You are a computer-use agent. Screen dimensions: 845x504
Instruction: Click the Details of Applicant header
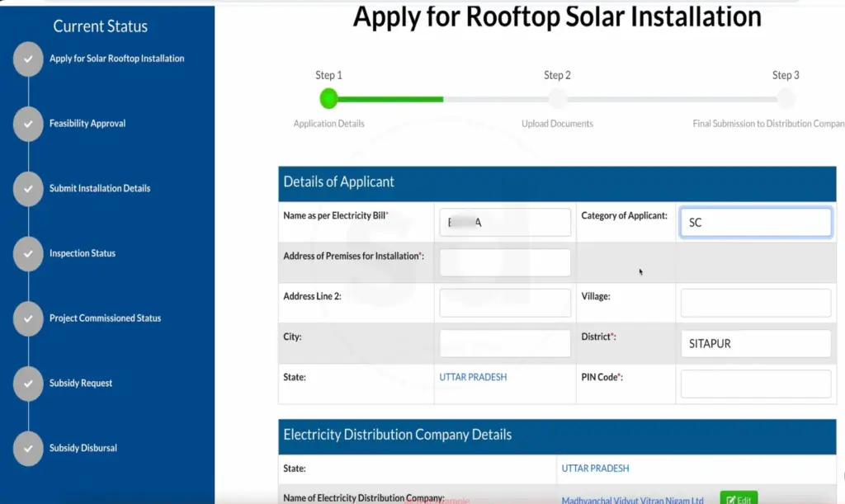click(x=557, y=183)
